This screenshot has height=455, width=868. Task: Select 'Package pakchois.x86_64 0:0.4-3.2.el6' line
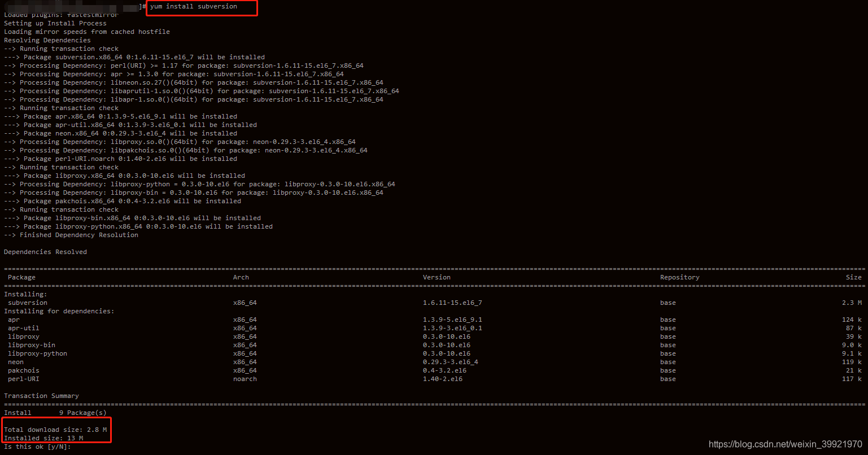[x=123, y=201]
